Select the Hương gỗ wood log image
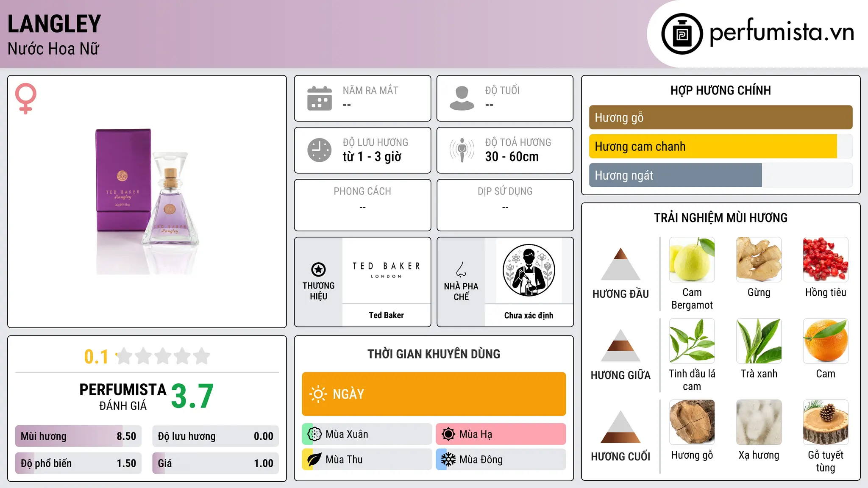868x488 pixels. click(692, 422)
